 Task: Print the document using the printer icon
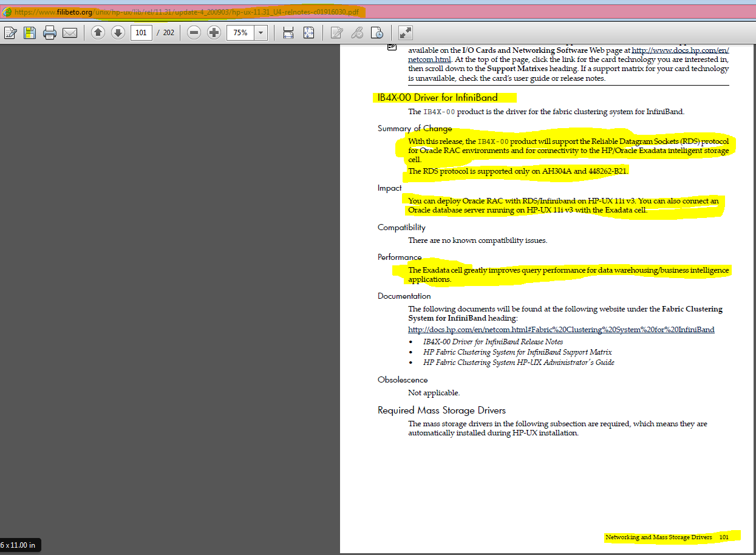50,33
